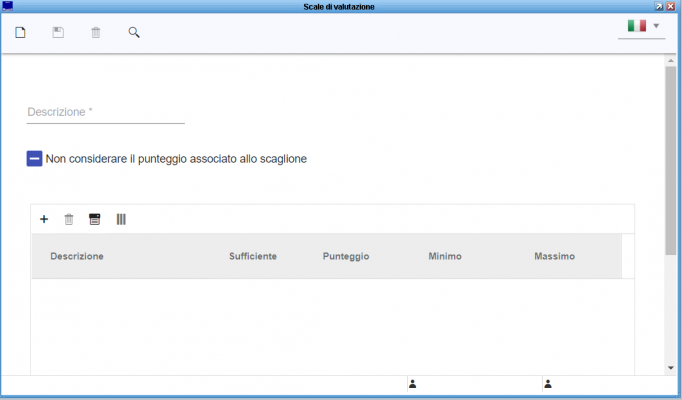This screenshot has width=682, height=400.
Task: Close the Scale di valutazione window
Action: 671,6
